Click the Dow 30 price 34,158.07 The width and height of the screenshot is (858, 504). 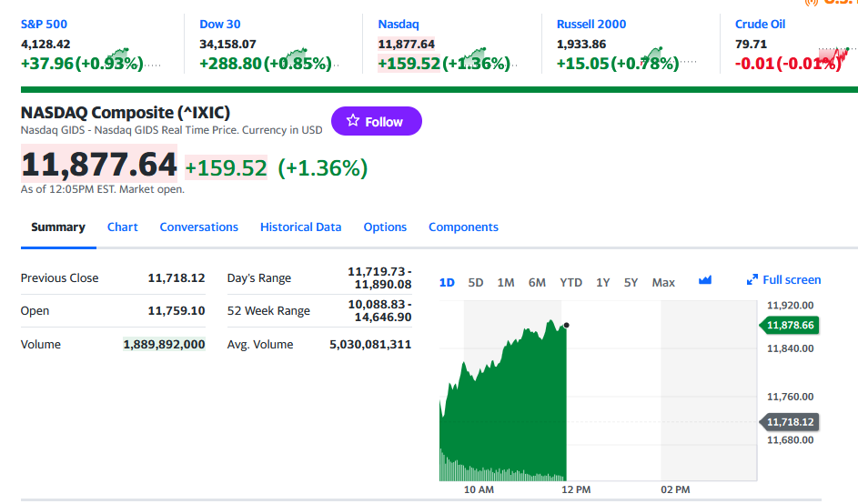click(227, 44)
